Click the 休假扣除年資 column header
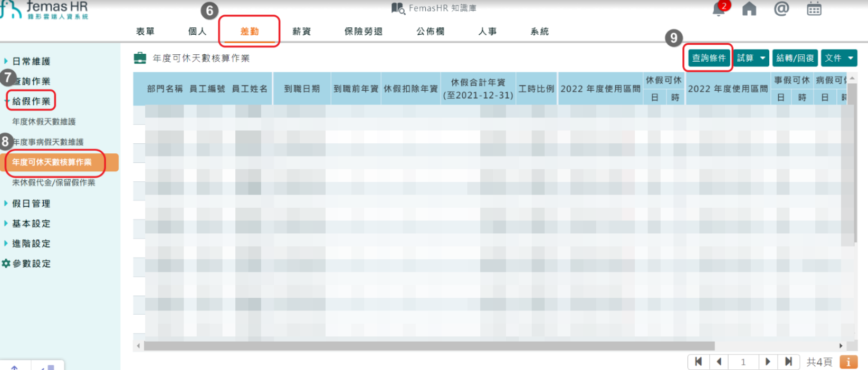Image resolution: width=868 pixels, height=370 pixels. pyautogui.click(x=411, y=89)
